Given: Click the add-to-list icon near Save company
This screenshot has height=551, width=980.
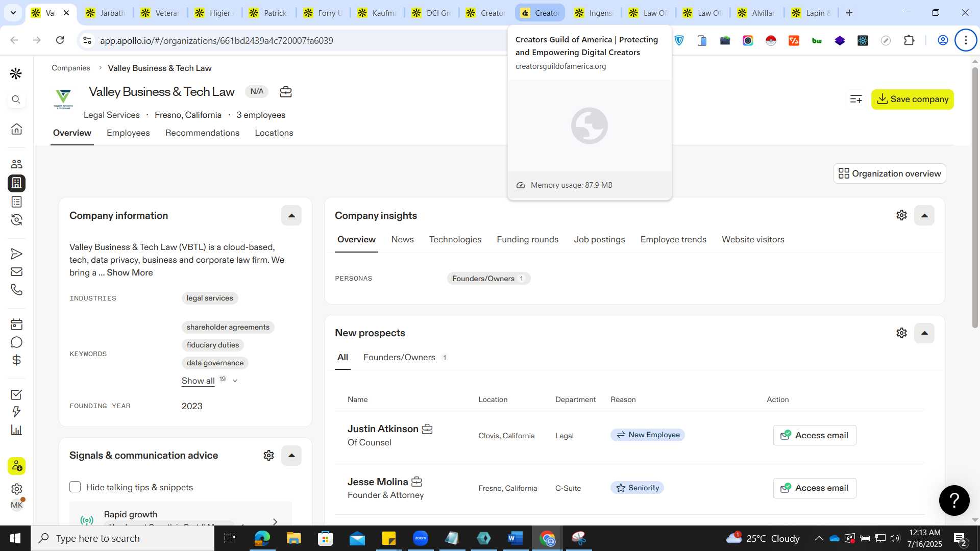Looking at the screenshot, I should pyautogui.click(x=856, y=99).
